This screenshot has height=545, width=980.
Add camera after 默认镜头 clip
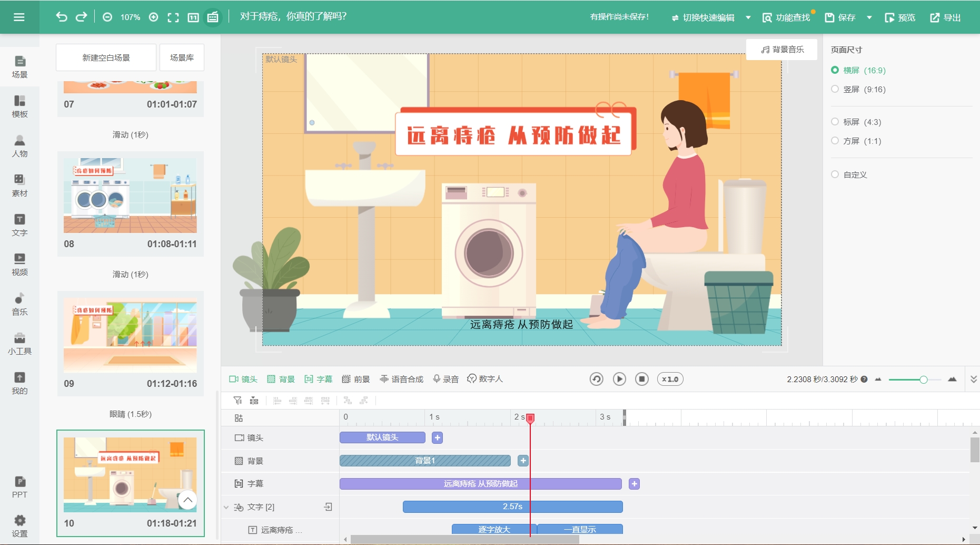pyautogui.click(x=437, y=437)
